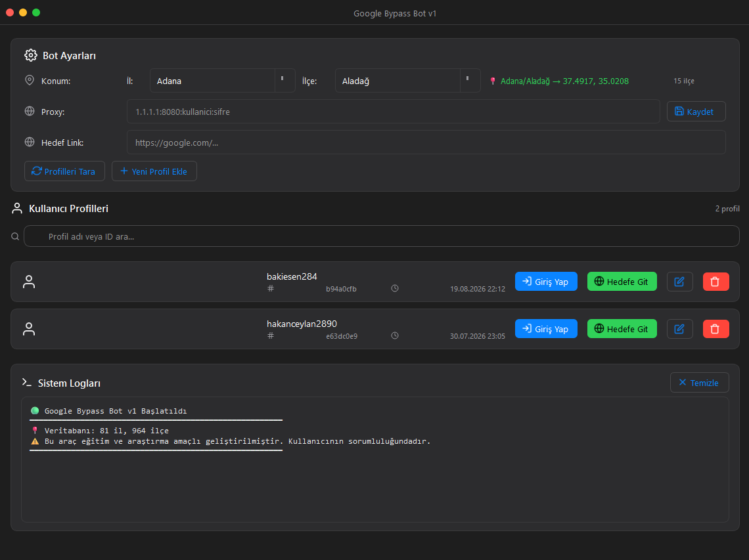This screenshot has width=749, height=560.
Task: Click the Konum location pin icon
Action: coord(30,80)
